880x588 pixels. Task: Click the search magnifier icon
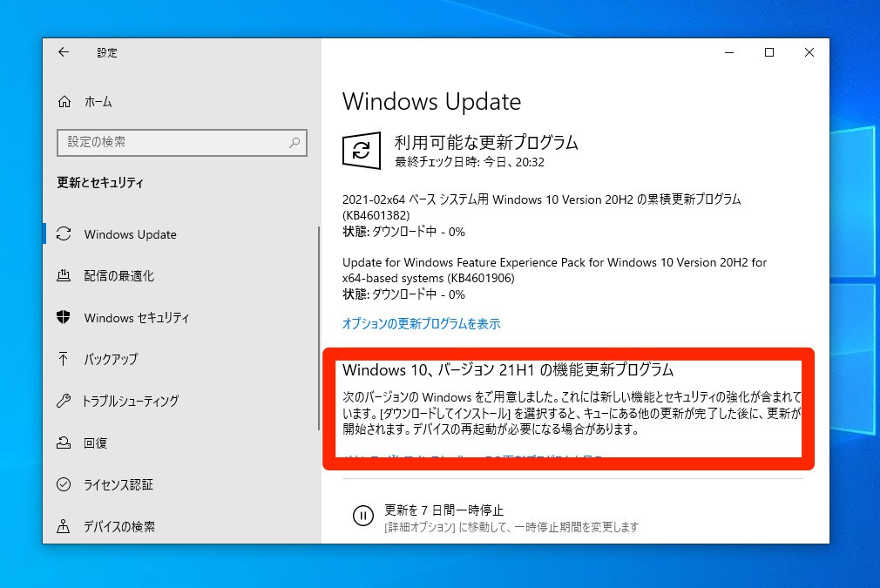(294, 143)
